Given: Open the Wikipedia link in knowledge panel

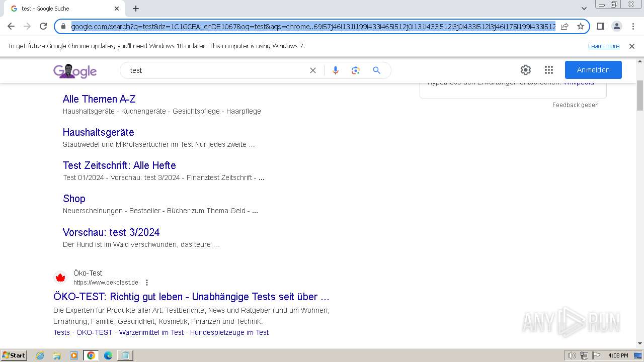Looking at the screenshot, I should (579, 83).
